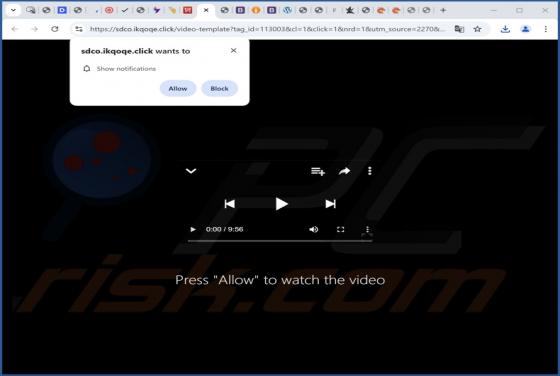Maximize the Chrome window
Screen dimensions: 560x376
click(519, 10)
